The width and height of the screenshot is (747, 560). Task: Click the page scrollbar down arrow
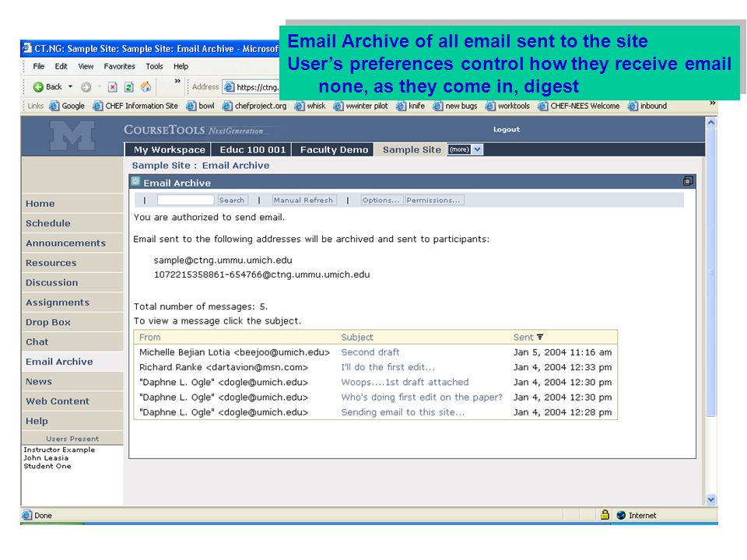[x=710, y=499]
